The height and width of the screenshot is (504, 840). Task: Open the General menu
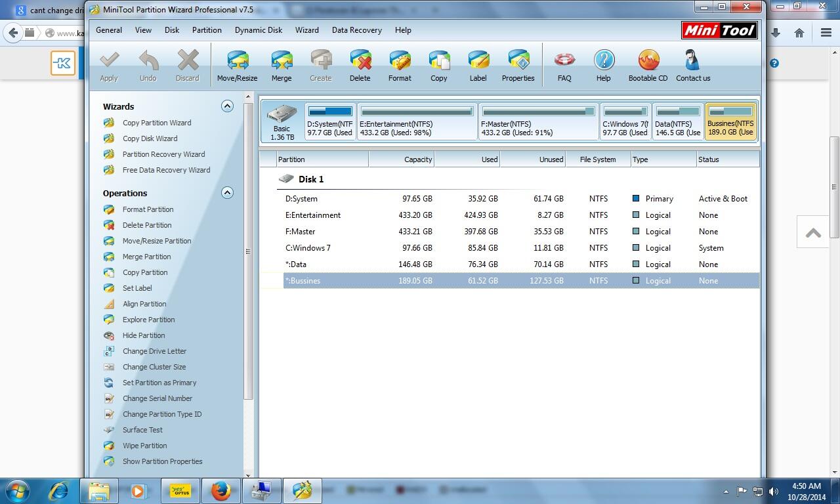coord(109,30)
